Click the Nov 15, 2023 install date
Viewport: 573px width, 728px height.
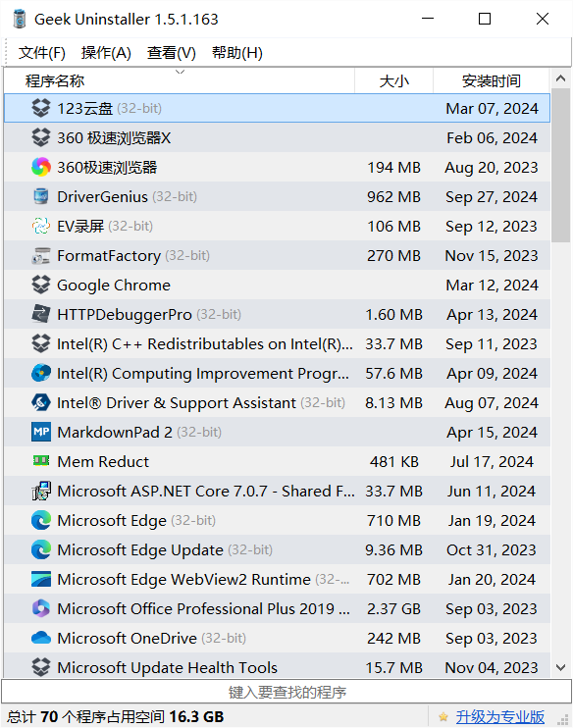point(492,256)
